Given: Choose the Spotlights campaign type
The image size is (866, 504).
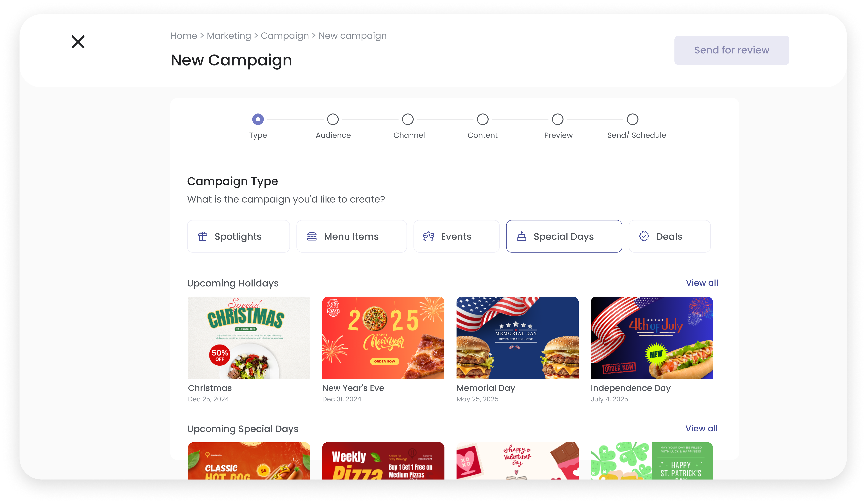Looking at the screenshot, I should point(238,236).
